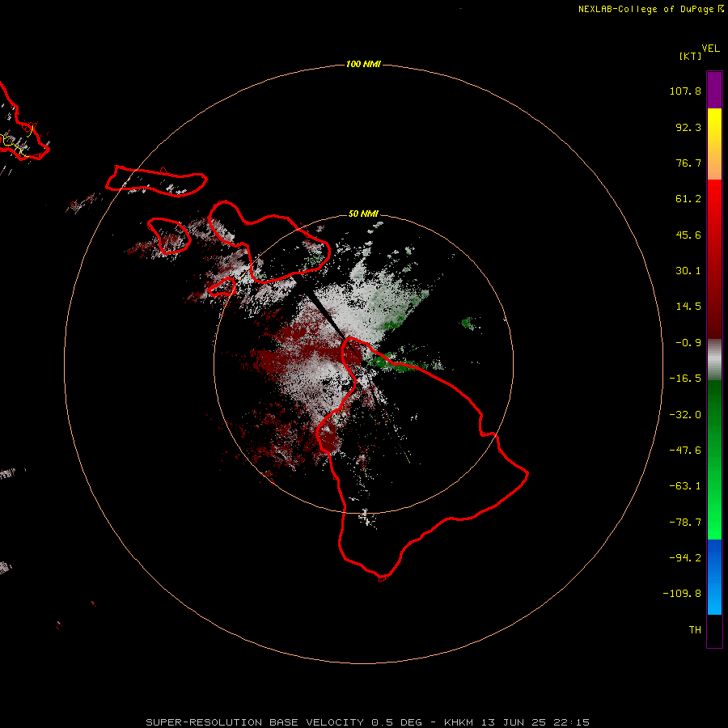Click the VEL legend title

(x=710, y=49)
